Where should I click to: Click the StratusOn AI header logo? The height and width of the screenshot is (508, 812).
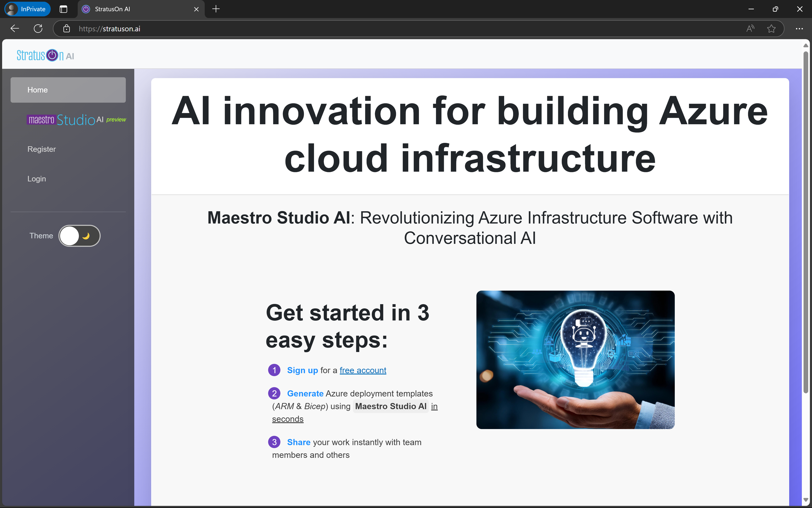coord(45,55)
